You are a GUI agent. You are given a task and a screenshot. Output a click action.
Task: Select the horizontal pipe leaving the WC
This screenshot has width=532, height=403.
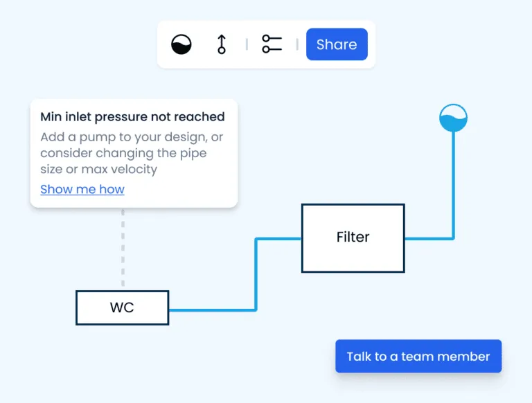211,310
